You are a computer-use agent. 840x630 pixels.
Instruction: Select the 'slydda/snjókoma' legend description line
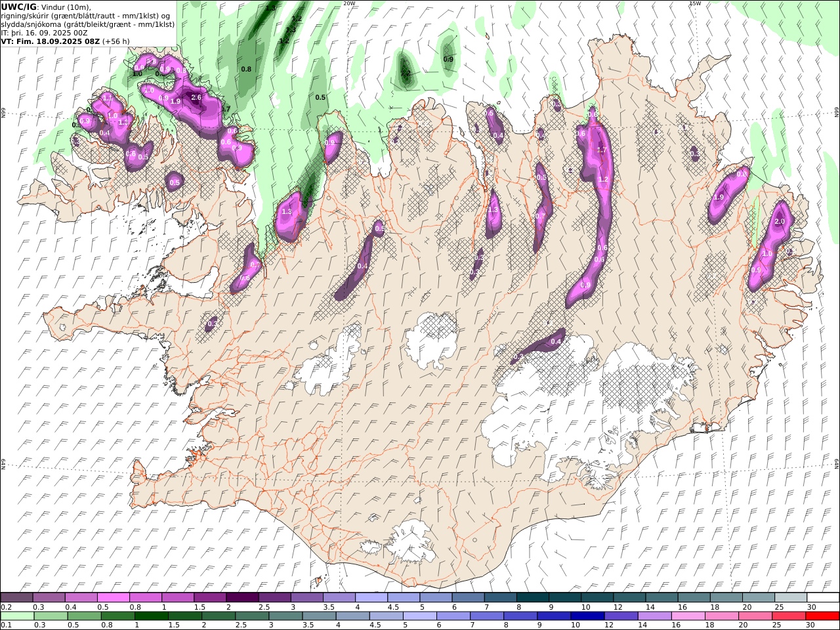(x=87, y=24)
